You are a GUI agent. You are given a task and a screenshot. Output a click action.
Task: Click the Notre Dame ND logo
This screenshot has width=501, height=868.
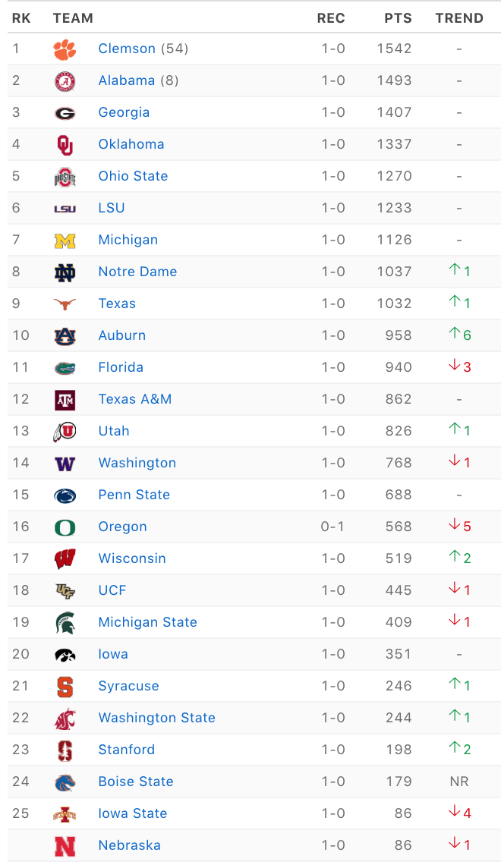tap(65, 272)
